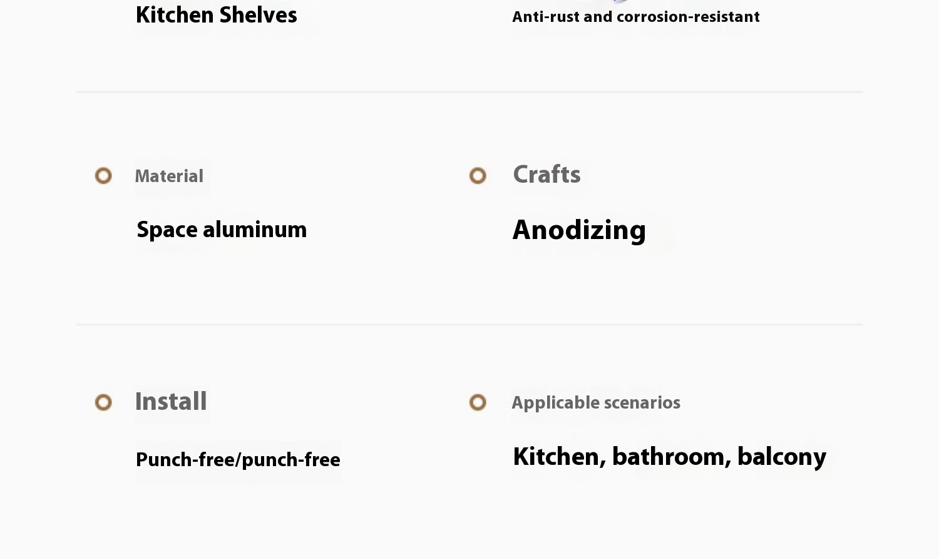Select the Material label
Screen dimensions: 939x560
pyautogui.click(x=169, y=176)
